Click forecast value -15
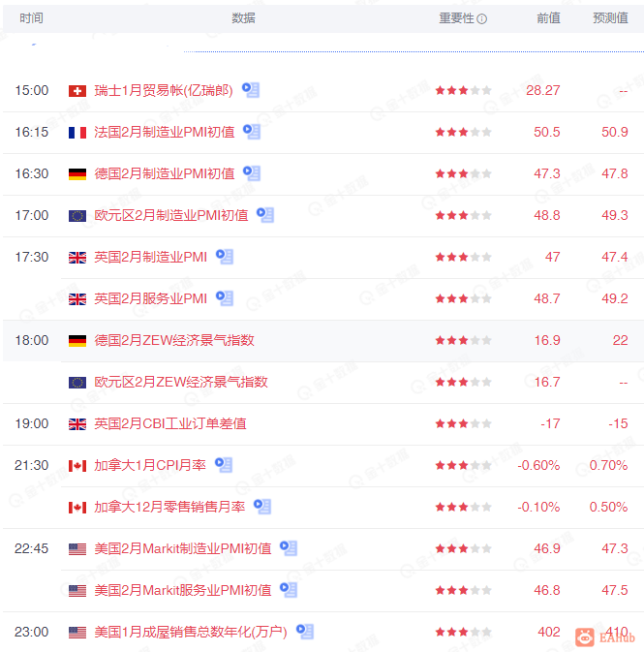Screen dimensions: 644x652 click(x=618, y=423)
